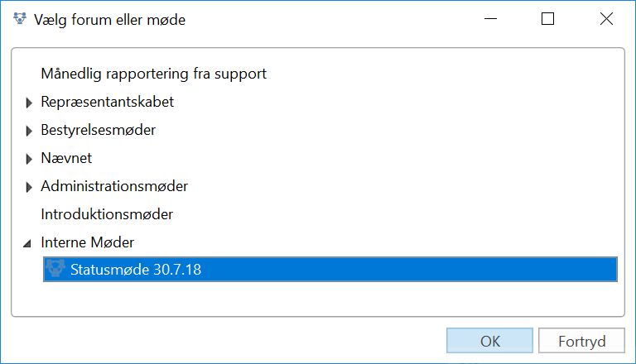Pick Administrationsmøder from the tree
The height and width of the screenshot is (364, 636).
(114, 187)
